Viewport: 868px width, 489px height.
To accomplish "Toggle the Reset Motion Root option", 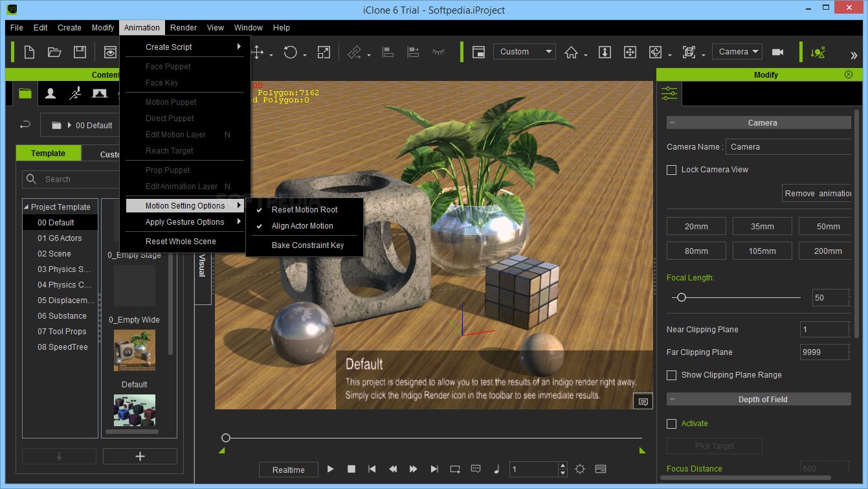I will coord(305,210).
